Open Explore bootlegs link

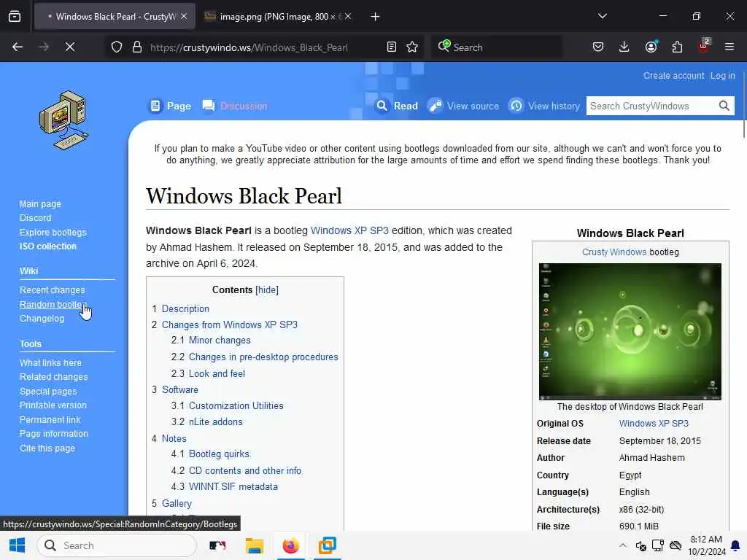click(53, 233)
